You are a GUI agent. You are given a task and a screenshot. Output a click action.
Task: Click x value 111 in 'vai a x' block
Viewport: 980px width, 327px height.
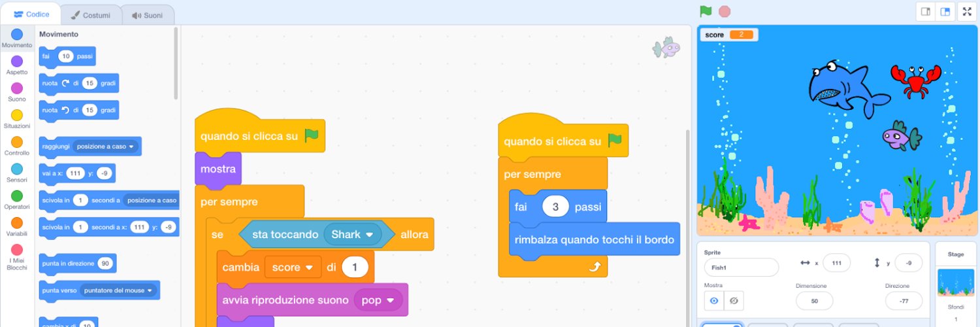(76, 173)
